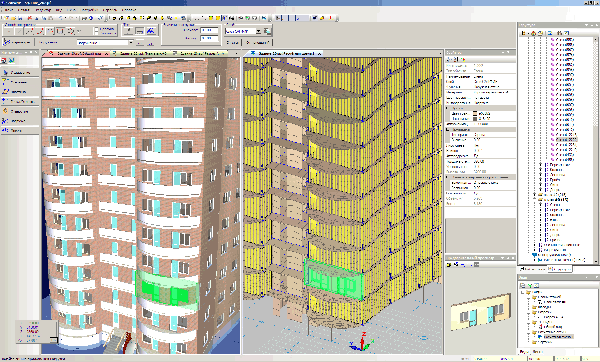Screen dimensions: 600x362
Task: Click the green icon in bottom-right library panel toolbar
Action: tap(530, 285)
